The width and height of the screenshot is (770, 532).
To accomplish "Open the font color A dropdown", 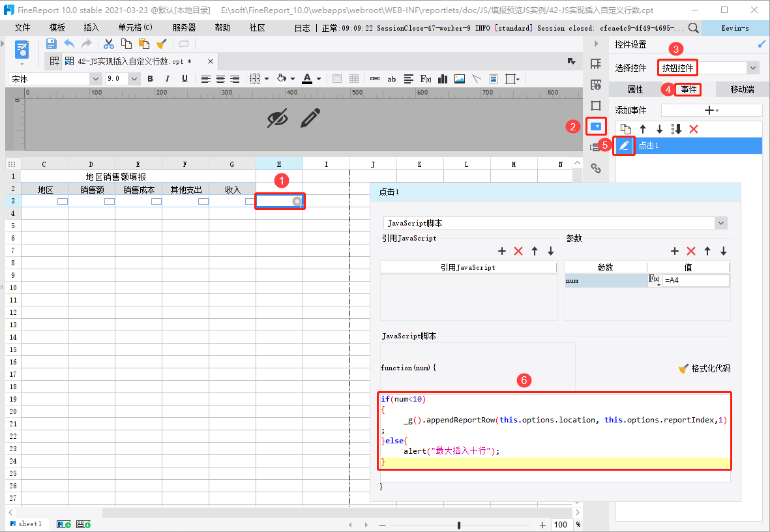I will click(319, 79).
